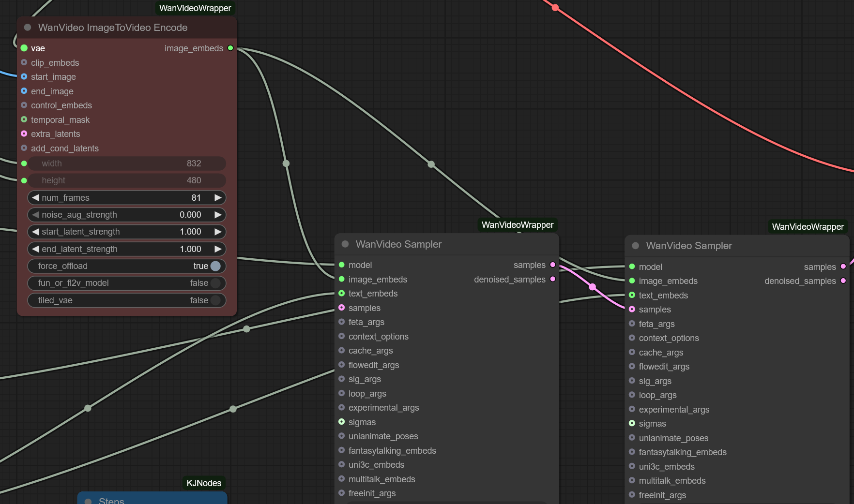Click the sigmas input socket on right Sampler
This screenshot has height=504, width=854.
pyautogui.click(x=632, y=423)
